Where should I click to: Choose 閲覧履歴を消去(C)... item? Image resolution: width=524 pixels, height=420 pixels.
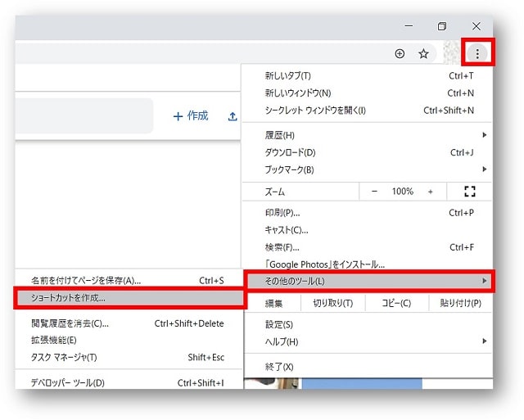(129, 323)
